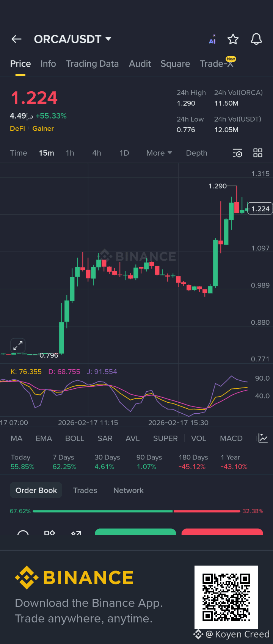Tap the @ Koyen Creed username
Screen dimensions: 273x644
[x=237, y=634]
